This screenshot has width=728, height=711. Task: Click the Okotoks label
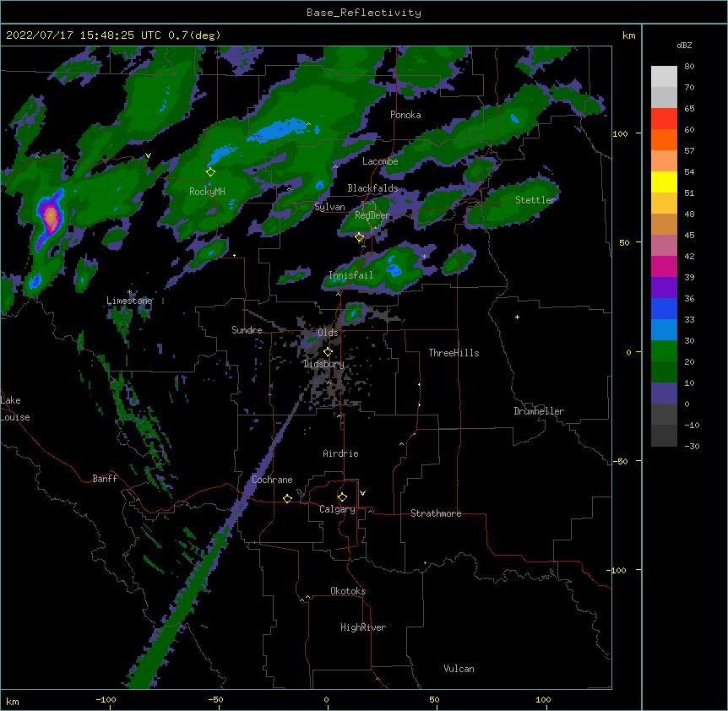coord(348,591)
